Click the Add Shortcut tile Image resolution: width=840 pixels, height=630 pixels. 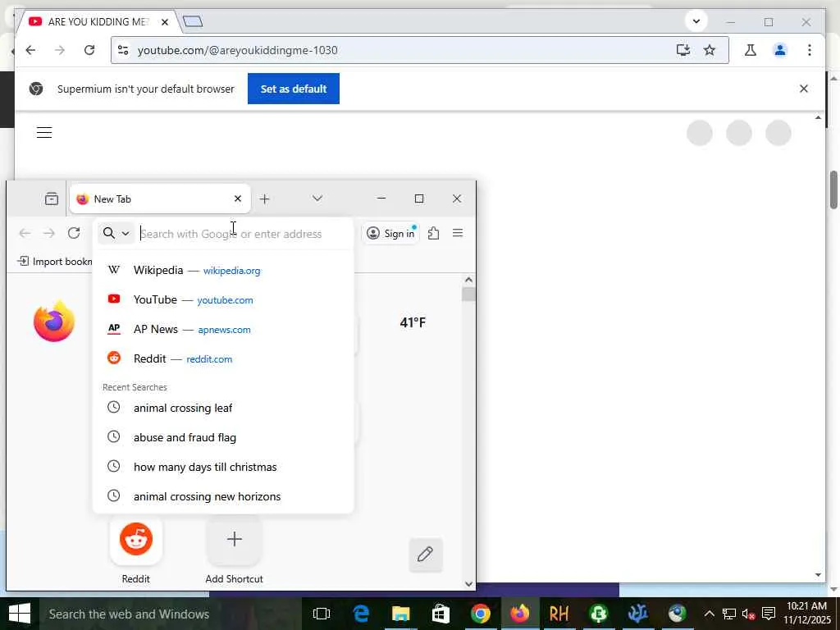234,549
